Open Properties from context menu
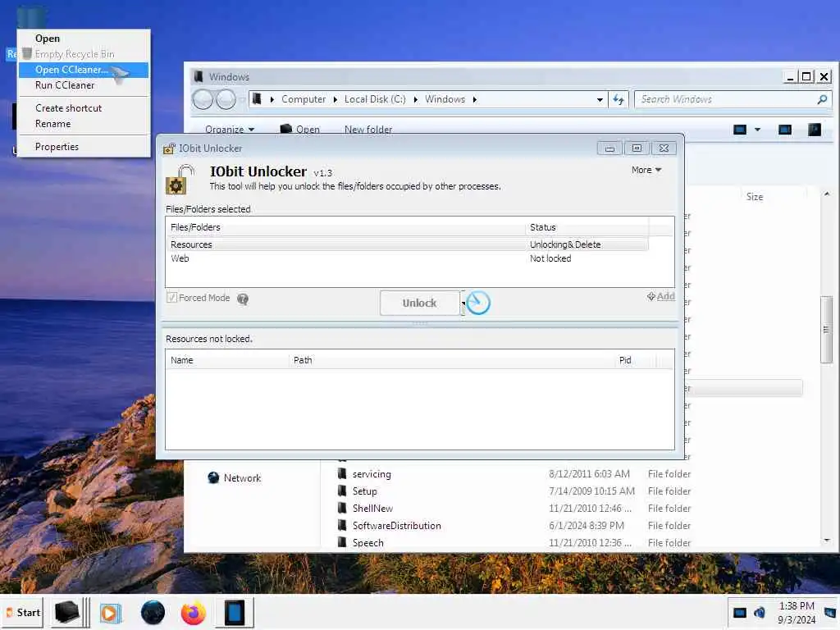840x630 pixels. coord(84,147)
